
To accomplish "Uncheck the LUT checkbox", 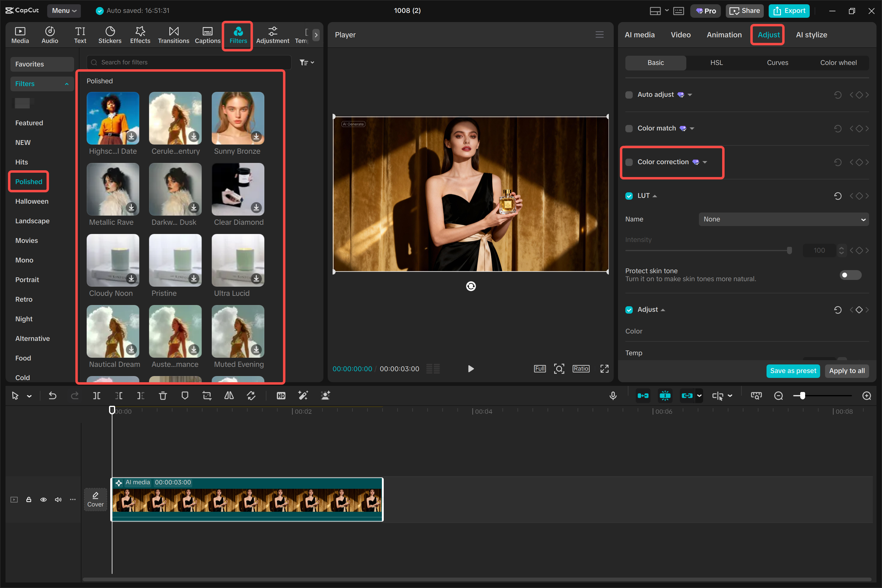I will click(x=629, y=195).
